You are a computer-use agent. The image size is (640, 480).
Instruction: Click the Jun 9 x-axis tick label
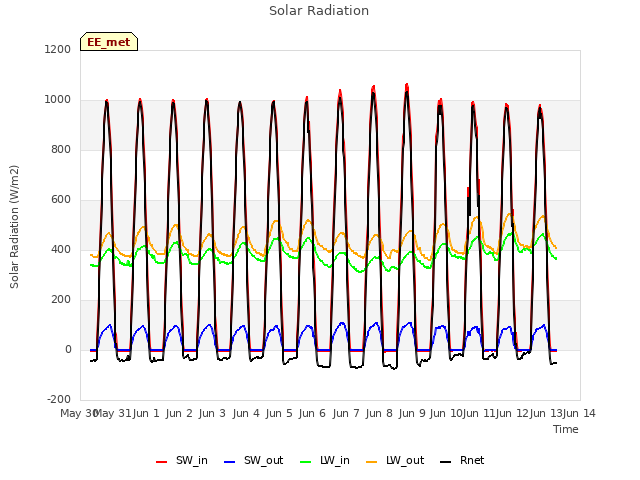pos(412,413)
